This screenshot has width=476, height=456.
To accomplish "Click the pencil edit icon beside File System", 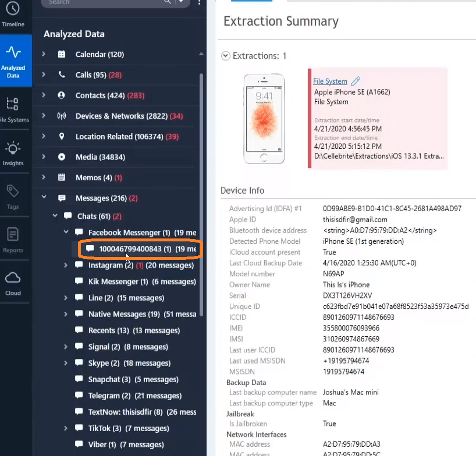I will point(356,81).
